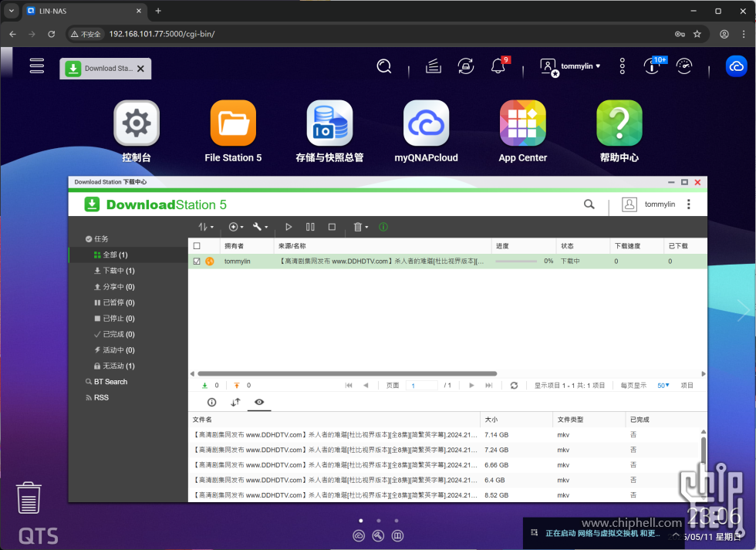This screenshot has height=550, width=756.
Task: Go to the last page arrow in pagination
Action: 488,385
